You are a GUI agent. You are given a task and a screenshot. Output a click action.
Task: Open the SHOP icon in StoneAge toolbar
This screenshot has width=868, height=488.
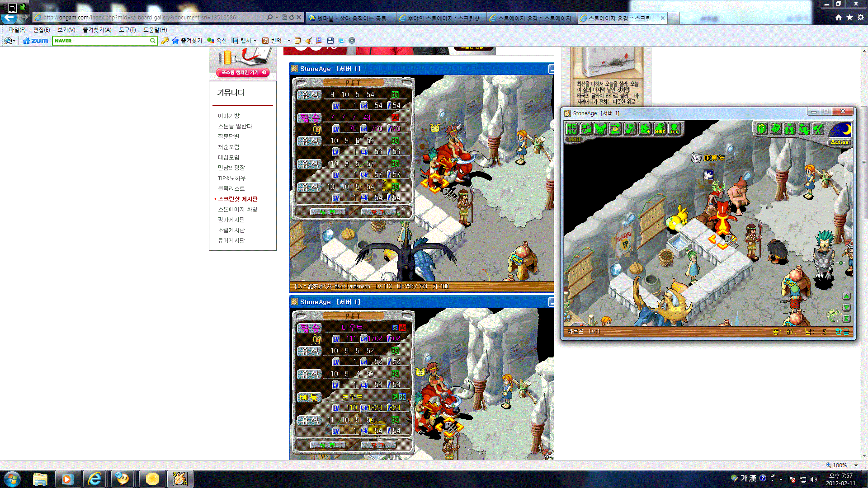[660, 129]
